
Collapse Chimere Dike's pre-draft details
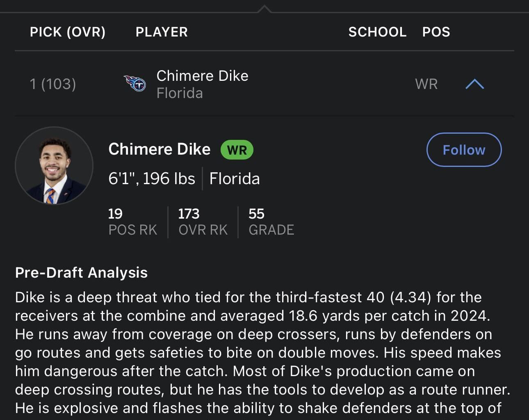point(475,84)
